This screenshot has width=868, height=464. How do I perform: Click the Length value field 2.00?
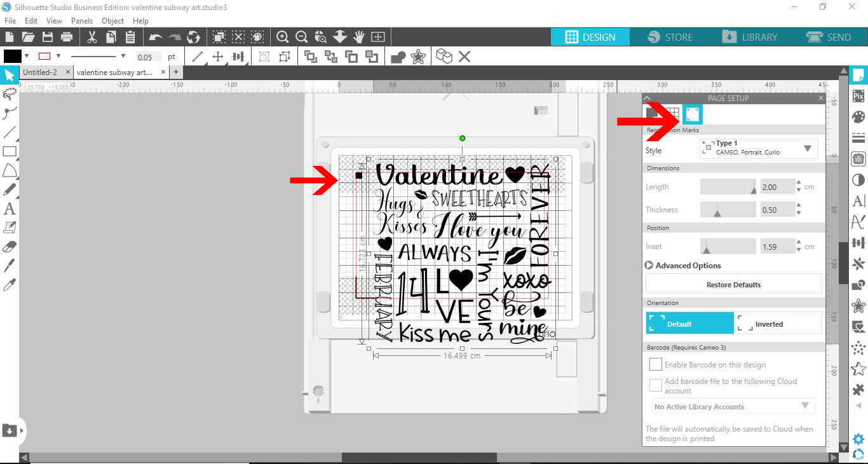pyautogui.click(x=776, y=187)
